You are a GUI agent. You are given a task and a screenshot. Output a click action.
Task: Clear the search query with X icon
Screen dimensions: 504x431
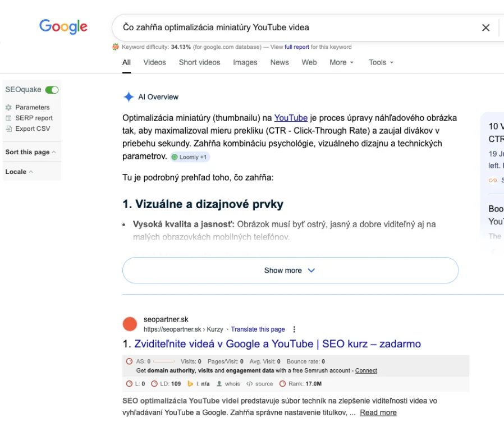486,27
